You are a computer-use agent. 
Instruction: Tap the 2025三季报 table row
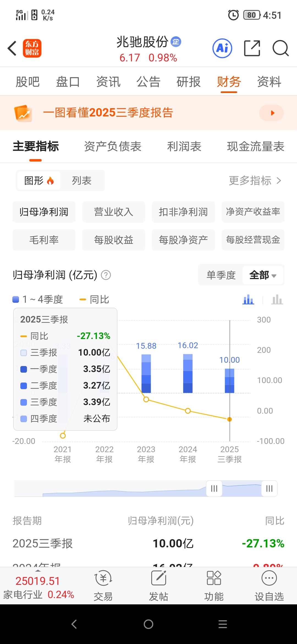(x=148, y=544)
